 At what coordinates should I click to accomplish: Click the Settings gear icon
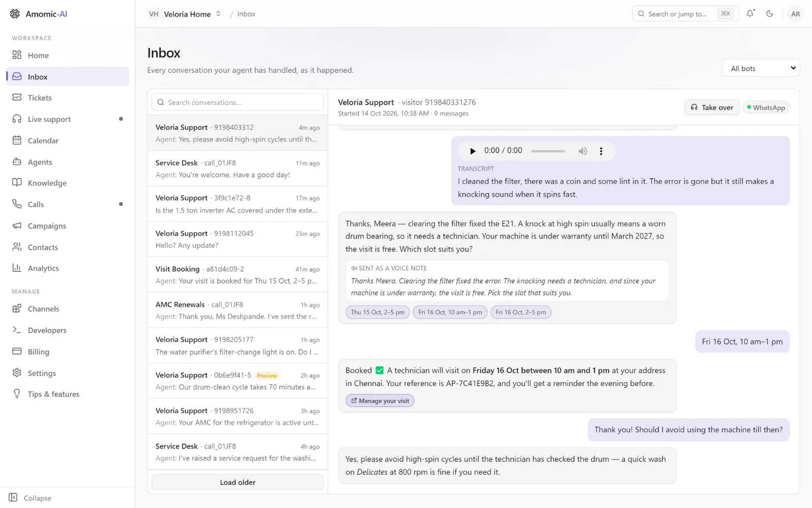pos(17,372)
